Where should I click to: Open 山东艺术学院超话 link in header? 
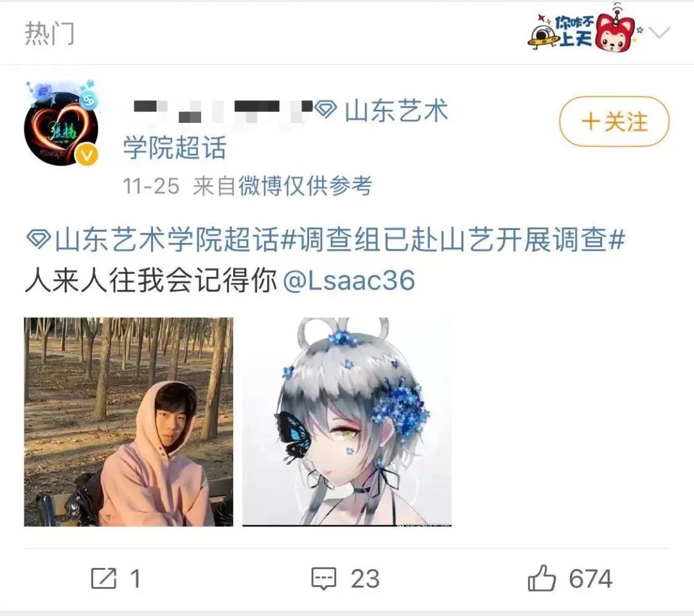click(285, 128)
